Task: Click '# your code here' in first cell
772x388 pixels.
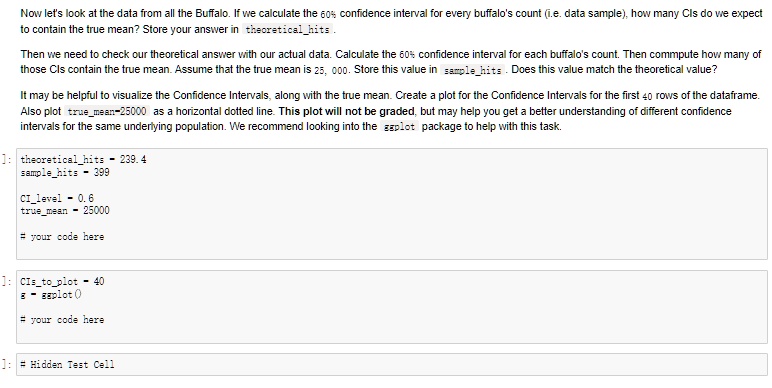Action: [62, 237]
